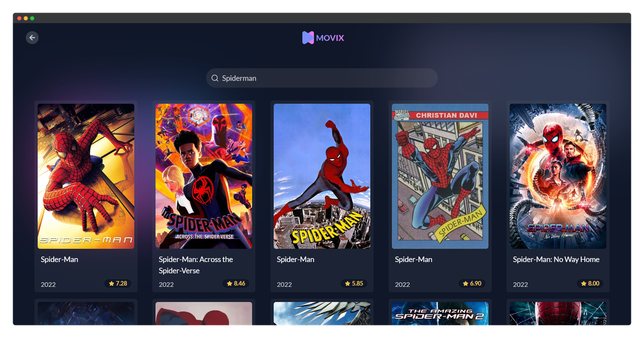Click the yellow minimize window dot
Screen dimensions: 644x338
pyautogui.click(x=26, y=18)
